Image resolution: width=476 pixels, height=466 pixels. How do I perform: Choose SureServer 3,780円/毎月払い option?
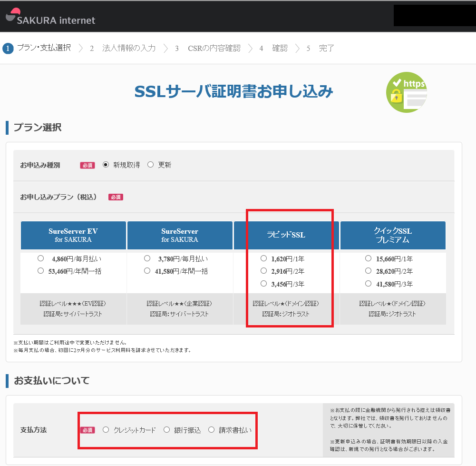147,258
